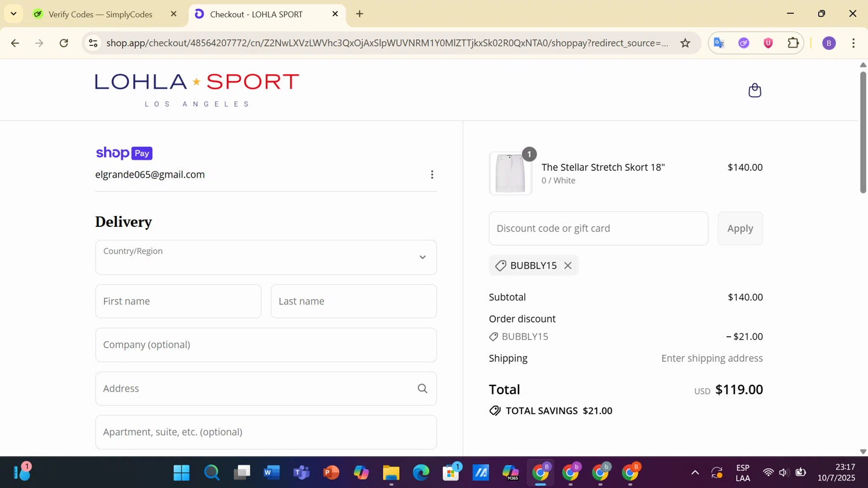868x488 pixels.
Task: Open the Windows Start menu
Action: coord(181,473)
